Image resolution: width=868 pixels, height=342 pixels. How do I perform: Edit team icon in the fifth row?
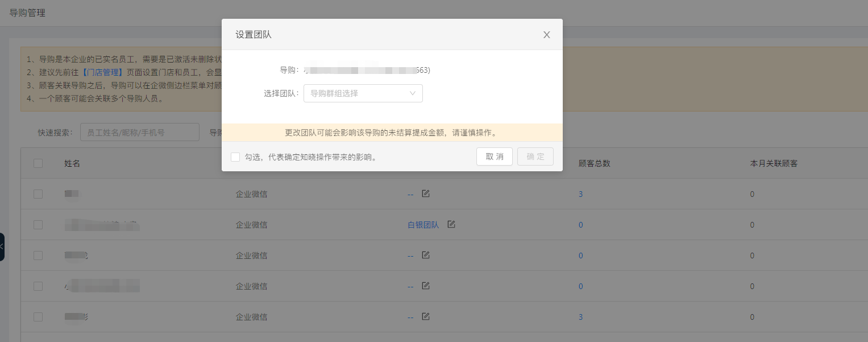(x=425, y=316)
